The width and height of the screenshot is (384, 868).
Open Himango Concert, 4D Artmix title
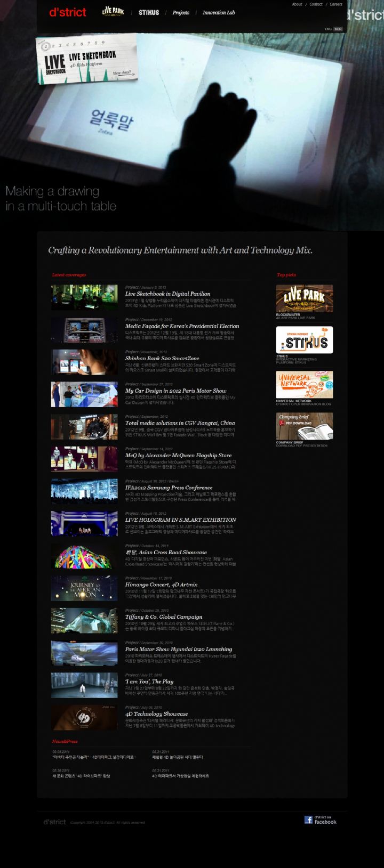point(162,585)
